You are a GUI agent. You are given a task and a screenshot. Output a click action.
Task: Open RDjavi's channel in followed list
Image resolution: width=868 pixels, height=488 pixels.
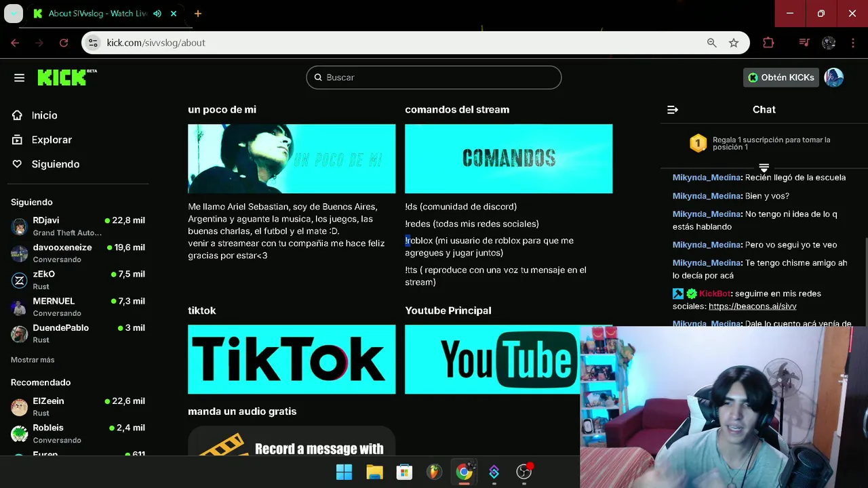pyautogui.click(x=78, y=226)
